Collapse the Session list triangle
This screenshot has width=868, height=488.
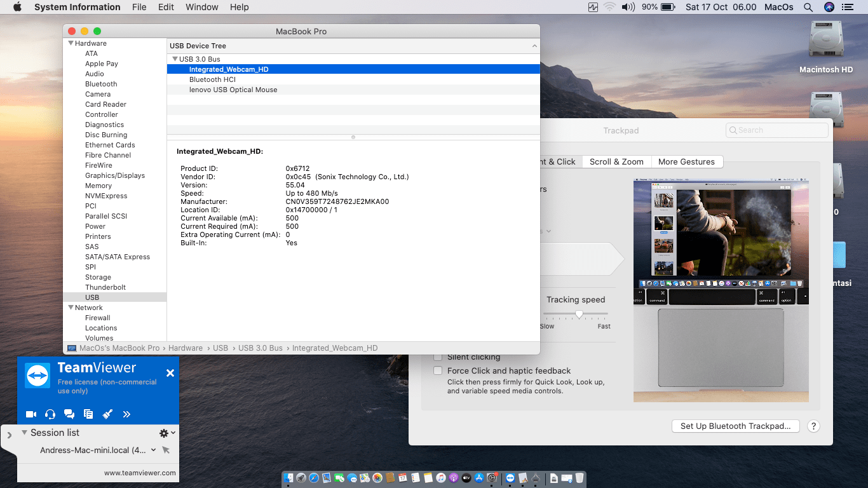[x=25, y=432]
